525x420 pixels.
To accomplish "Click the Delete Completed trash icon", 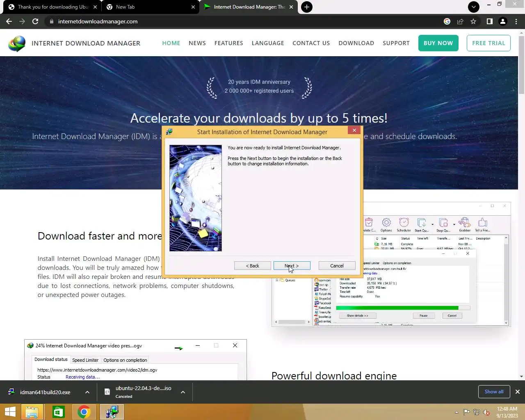I will tap(369, 224).
